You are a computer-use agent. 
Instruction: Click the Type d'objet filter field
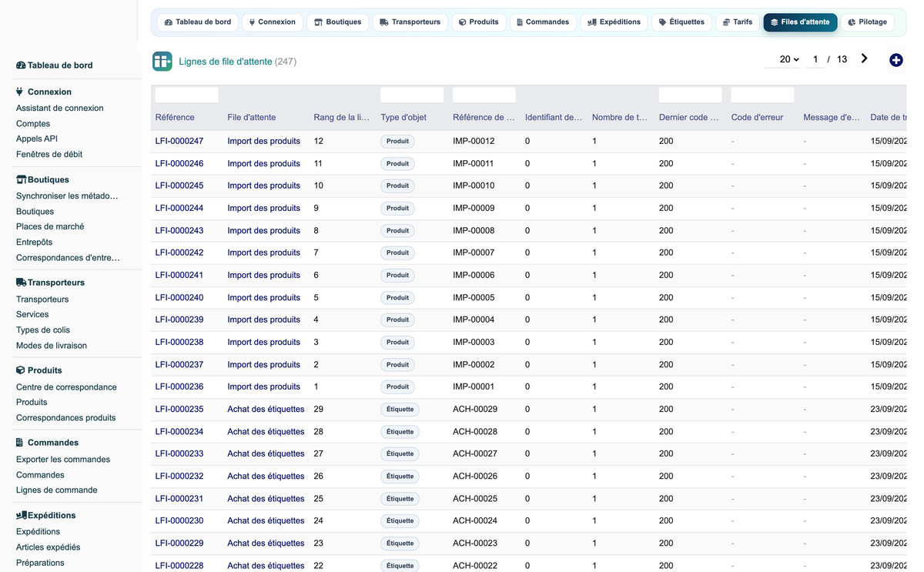(x=412, y=95)
